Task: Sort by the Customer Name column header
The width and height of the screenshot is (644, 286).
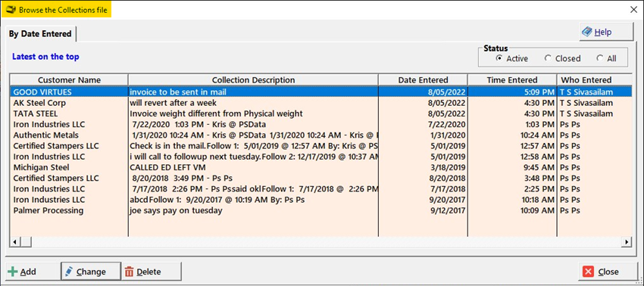Action: point(69,80)
